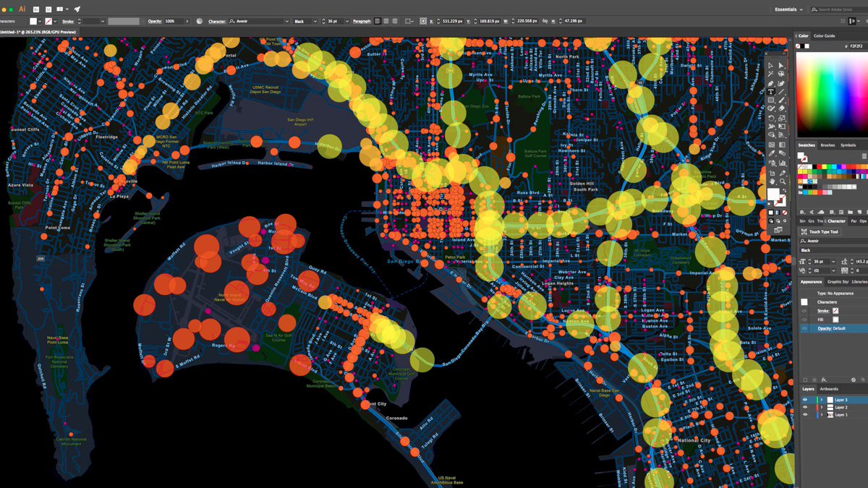This screenshot has width=868, height=488.
Task: Expand Layer 2 contents
Action: pos(821,407)
